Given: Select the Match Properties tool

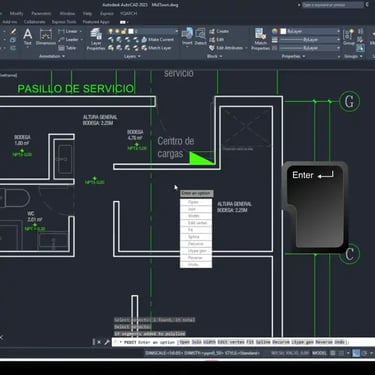Looking at the screenshot, I should [260, 39].
